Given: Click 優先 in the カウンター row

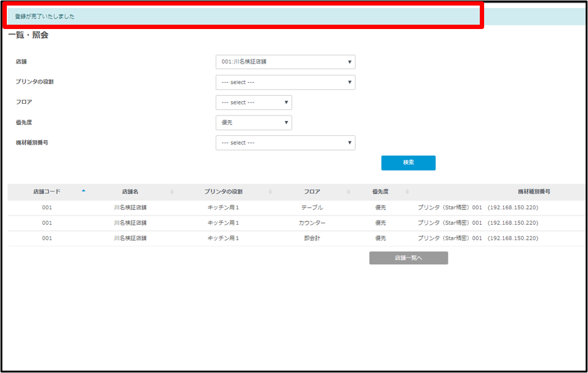Looking at the screenshot, I should [x=380, y=223].
